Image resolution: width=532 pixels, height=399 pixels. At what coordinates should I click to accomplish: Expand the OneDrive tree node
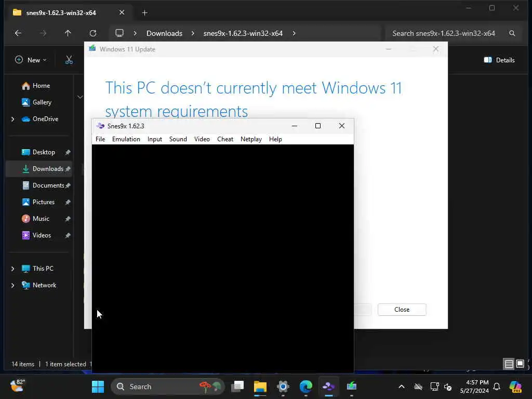point(12,119)
